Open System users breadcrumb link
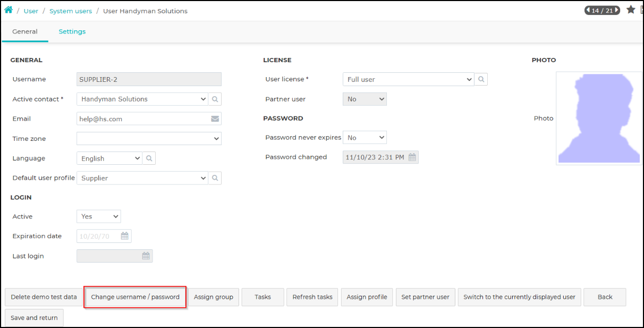The height and width of the screenshot is (328, 644). pyautogui.click(x=71, y=11)
